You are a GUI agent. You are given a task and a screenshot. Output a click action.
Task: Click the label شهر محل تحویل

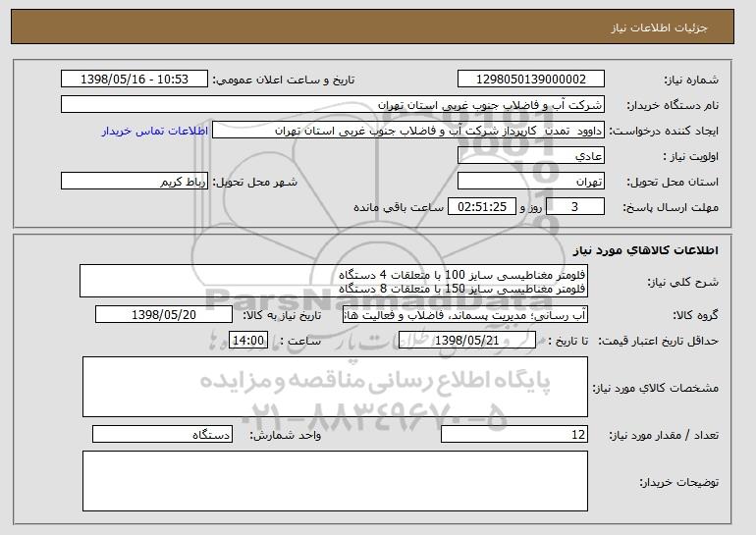255,182
